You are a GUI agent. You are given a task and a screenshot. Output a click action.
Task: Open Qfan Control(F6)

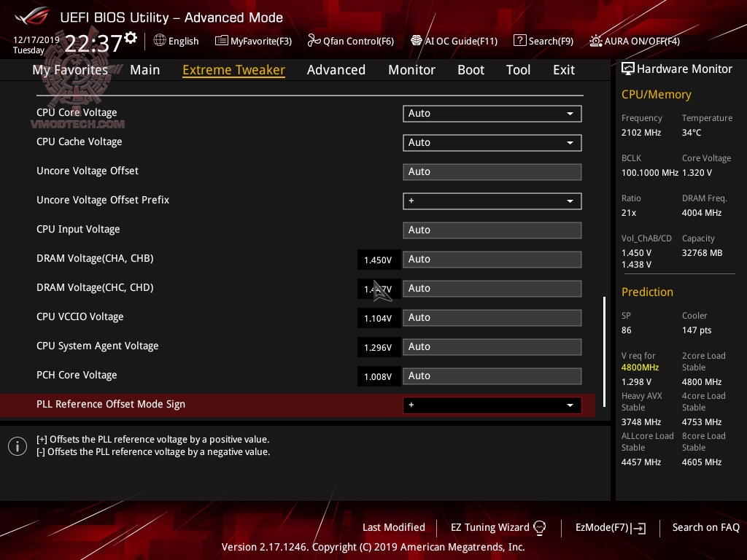(x=351, y=41)
